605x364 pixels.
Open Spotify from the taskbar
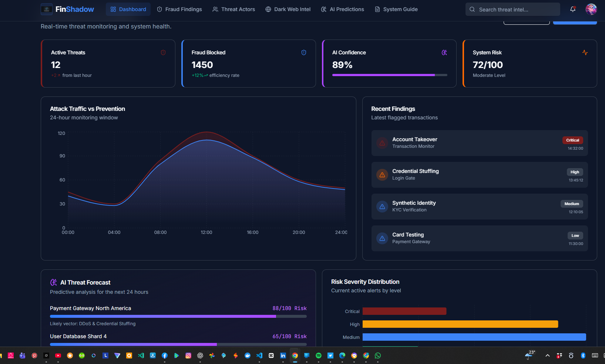pyautogui.click(x=319, y=356)
